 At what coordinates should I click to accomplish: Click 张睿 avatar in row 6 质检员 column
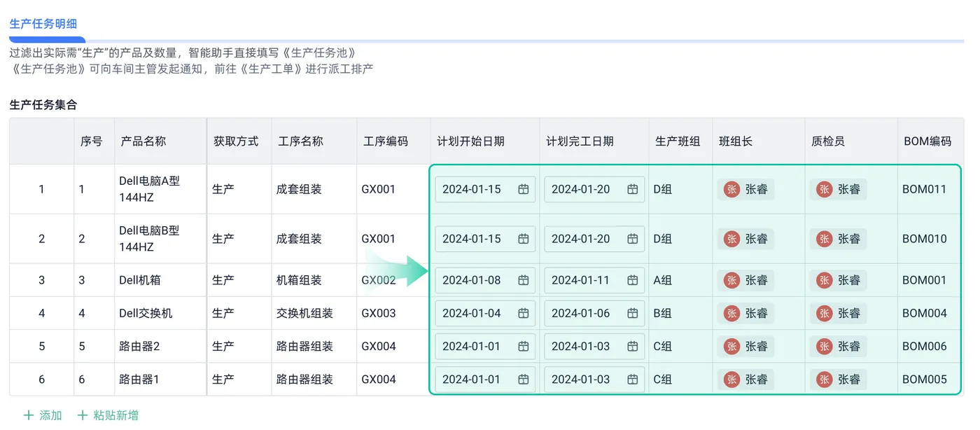(825, 380)
